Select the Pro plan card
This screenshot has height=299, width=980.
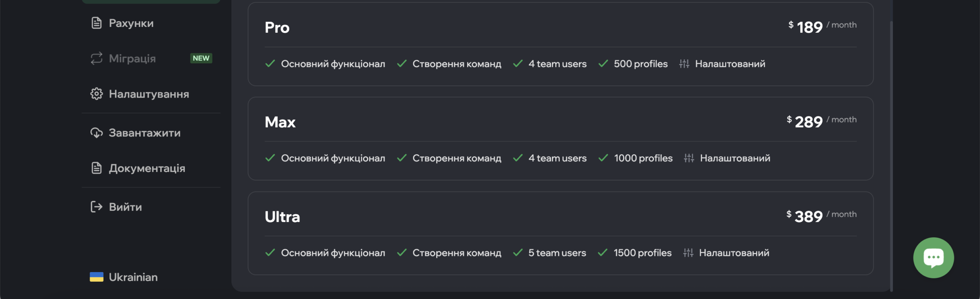click(x=561, y=44)
